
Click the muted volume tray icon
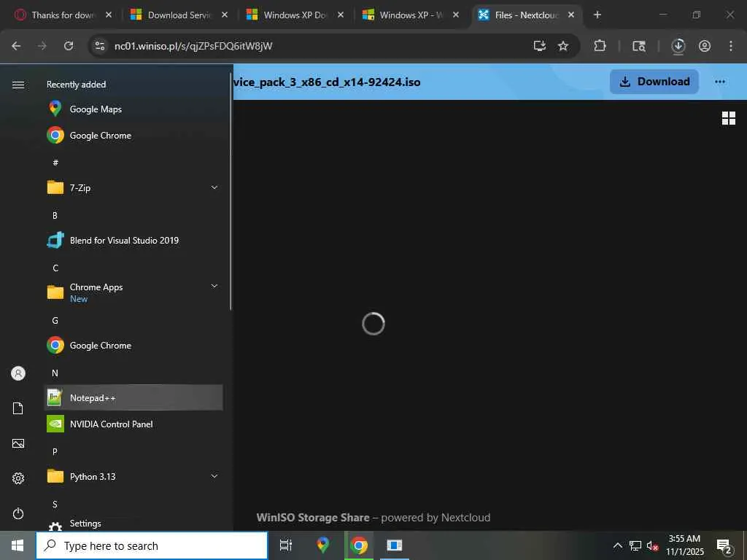[x=652, y=545]
